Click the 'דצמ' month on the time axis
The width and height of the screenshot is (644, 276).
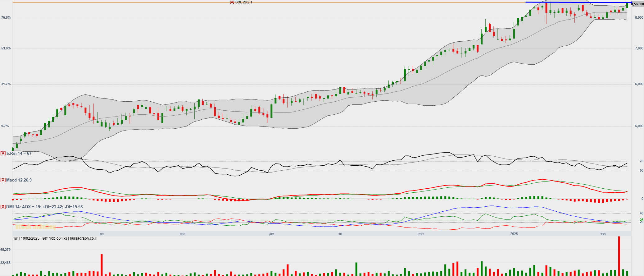pyautogui.click(x=421, y=234)
